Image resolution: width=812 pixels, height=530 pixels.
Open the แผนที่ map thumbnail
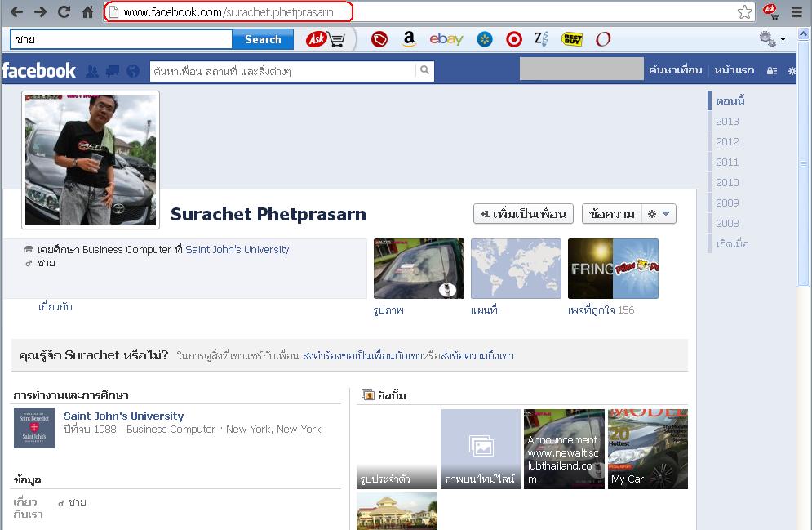tap(516, 269)
